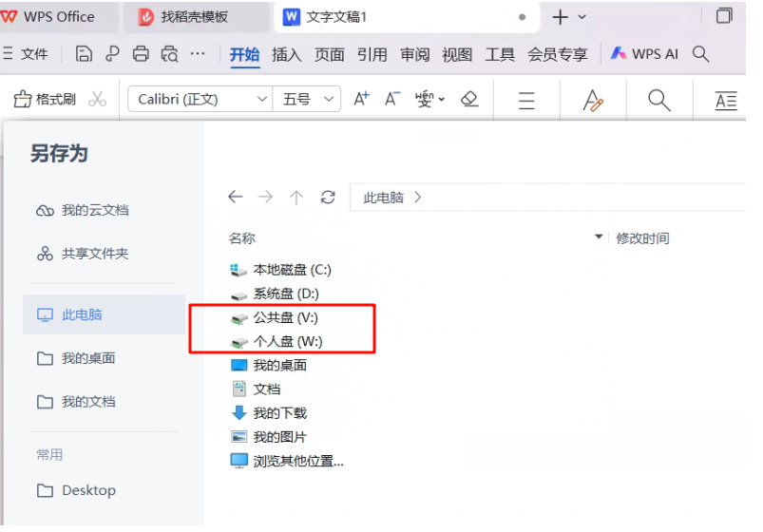Screen dimensions: 763x532
Task: Click the search icon next to WPS AI
Action: tap(700, 53)
